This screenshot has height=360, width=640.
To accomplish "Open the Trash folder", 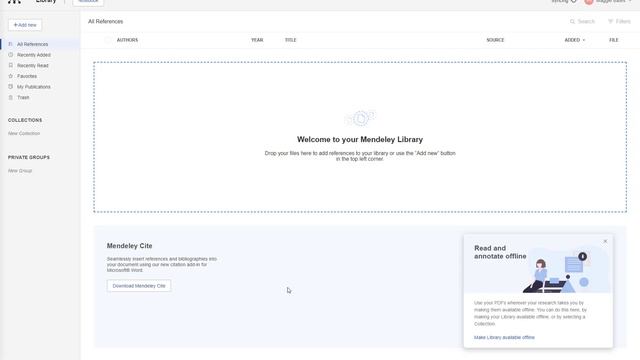I will 23,97.
